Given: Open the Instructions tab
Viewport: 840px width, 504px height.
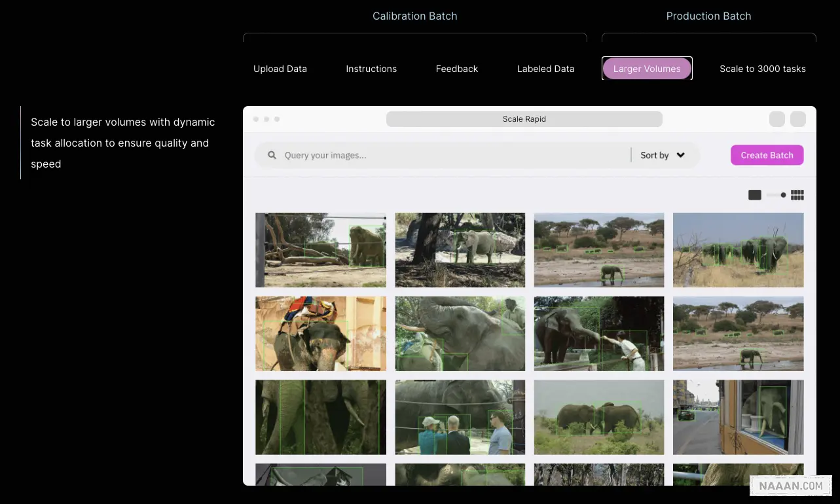Looking at the screenshot, I should click(x=371, y=69).
